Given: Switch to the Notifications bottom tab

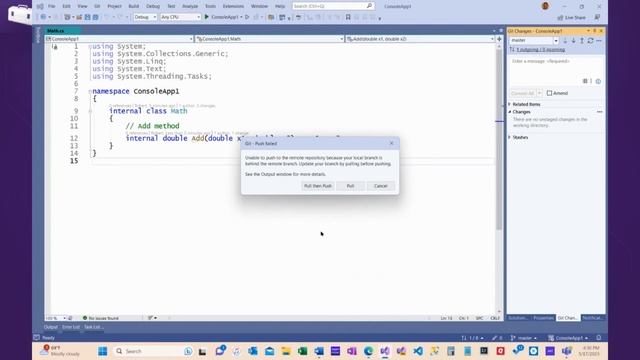Looking at the screenshot, I should (x=592, y=318).
